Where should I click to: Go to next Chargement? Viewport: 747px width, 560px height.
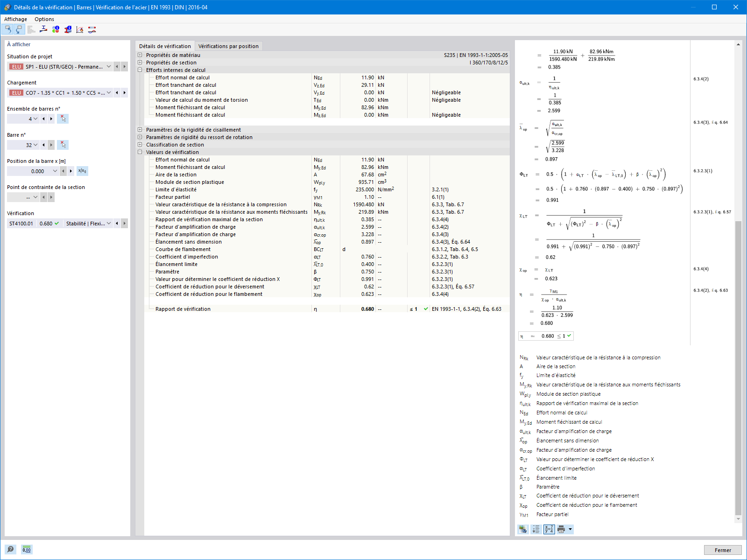pos(125,93)
